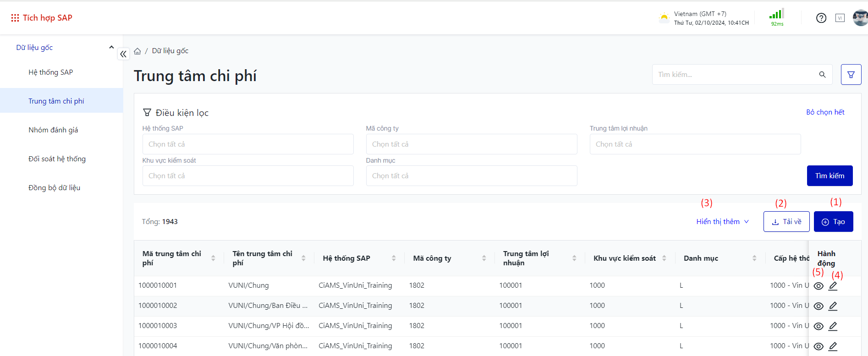This screenshot has width=868, height=356.
Task: Click the home breadcrumb icon
Action: pyautogui.click(x=137, y=51)
